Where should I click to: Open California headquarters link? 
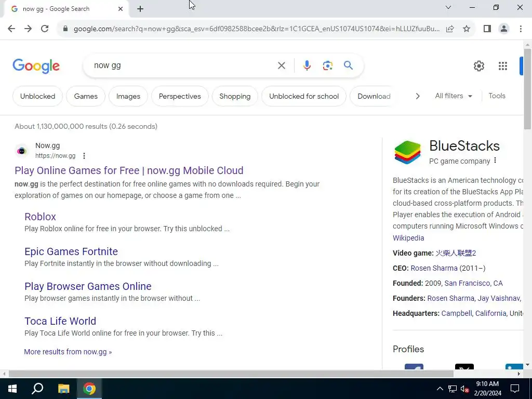tap(490, 313)
